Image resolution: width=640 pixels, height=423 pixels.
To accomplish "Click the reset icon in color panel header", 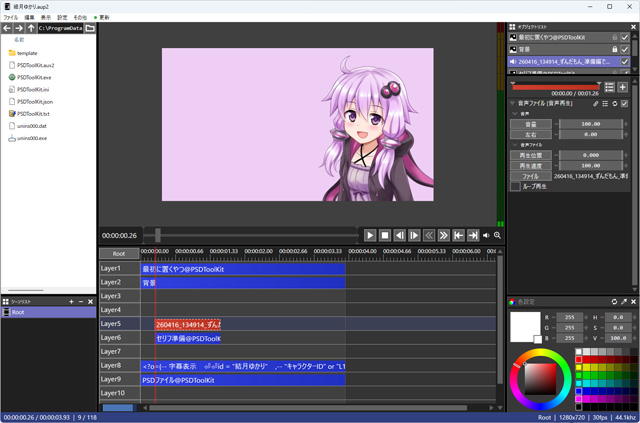I will 614,302.
